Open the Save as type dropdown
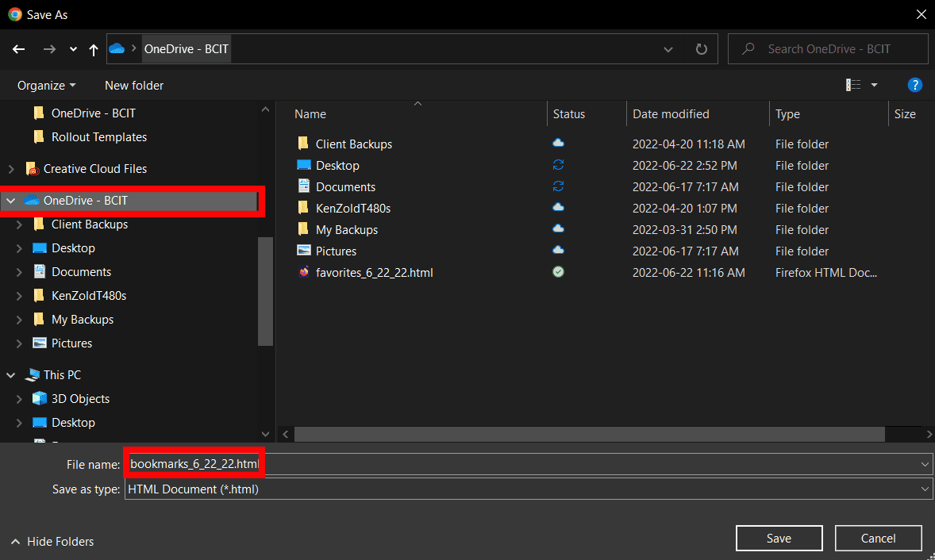This screenshot has height=560, width=935. coord(528,489)
